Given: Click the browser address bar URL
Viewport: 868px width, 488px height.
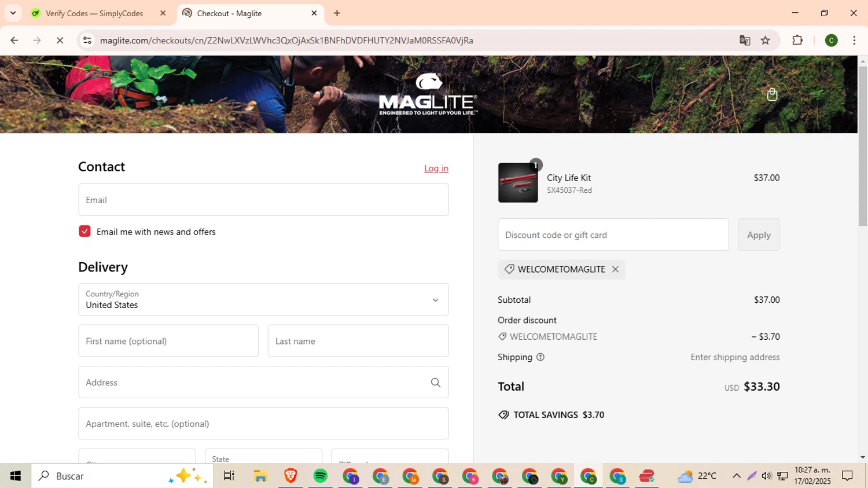Looking at the screenshot, I should (x=286, y=41).
